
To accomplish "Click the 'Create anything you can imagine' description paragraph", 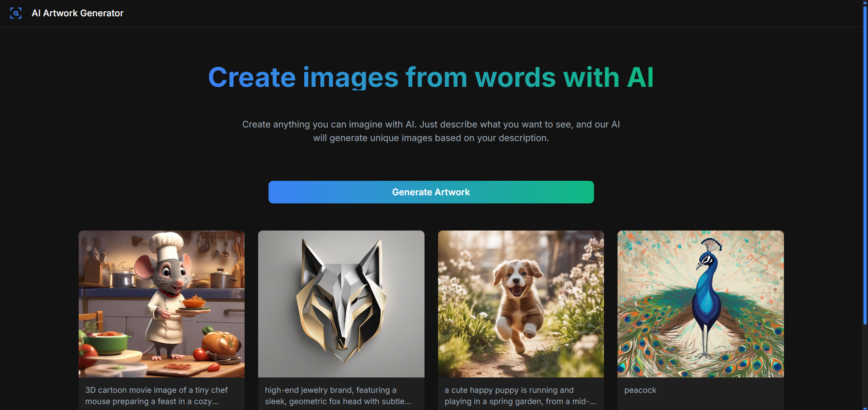I will pyautogui.click(x=431, y=131).
